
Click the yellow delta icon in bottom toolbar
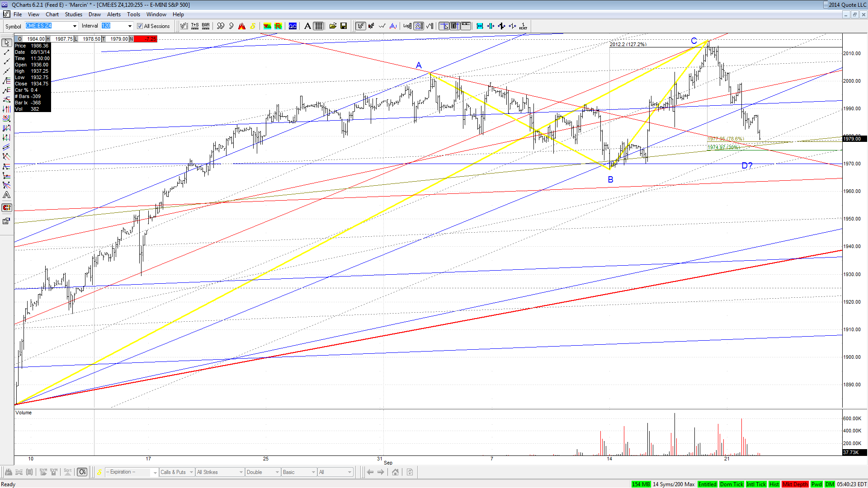(99, 472)
